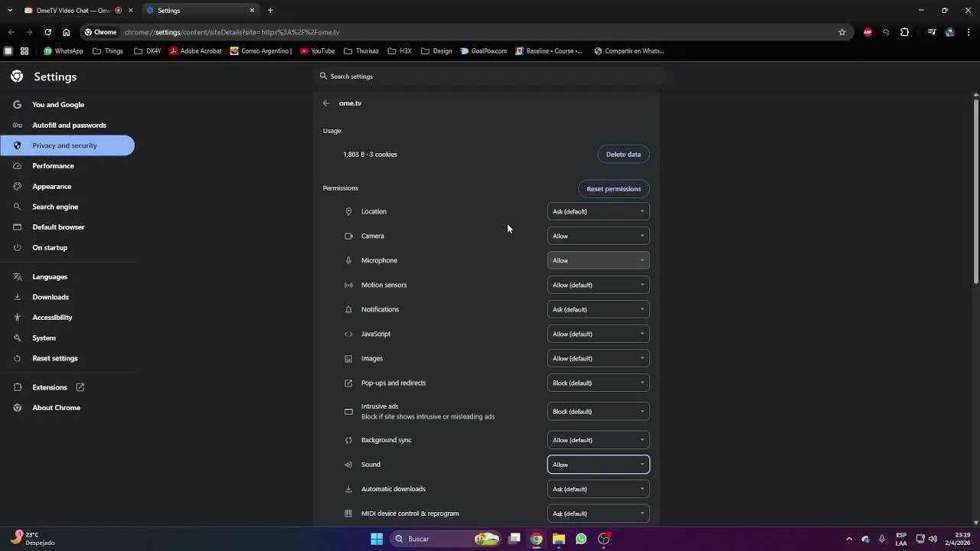Open the WhatsApp bookmark

click(64, 51)
